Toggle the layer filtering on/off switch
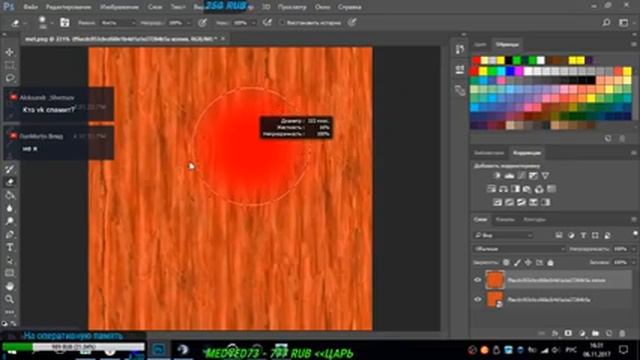 click(x=635, y=233)
